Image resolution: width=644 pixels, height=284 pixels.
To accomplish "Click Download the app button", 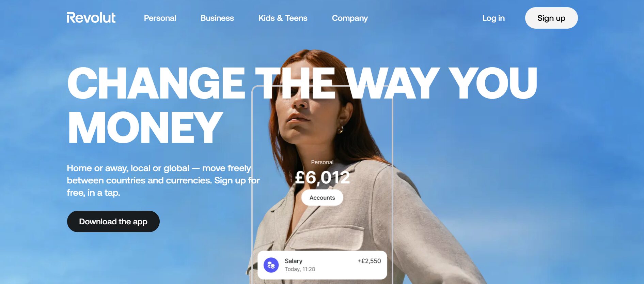I will tap(113, 222).
